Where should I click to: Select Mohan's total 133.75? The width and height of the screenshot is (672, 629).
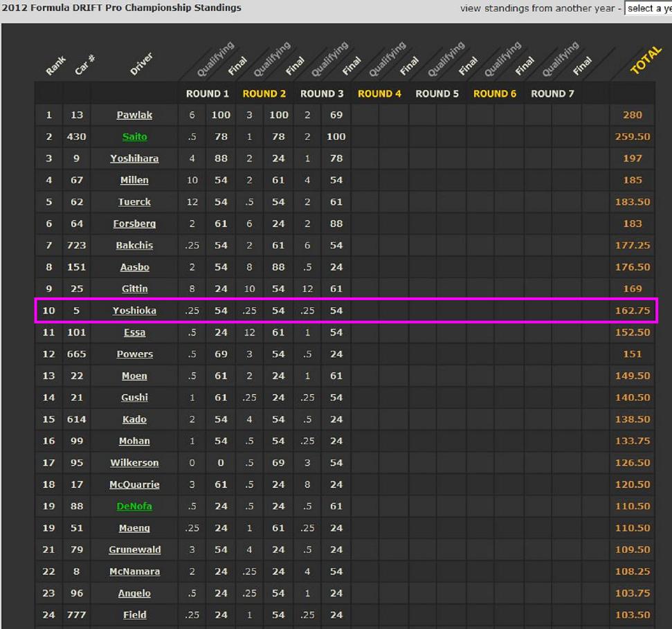633,441
